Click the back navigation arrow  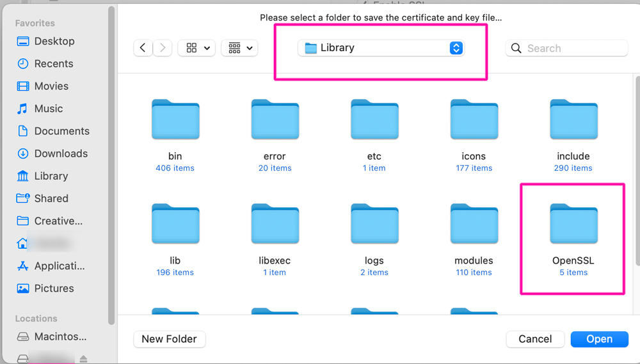coord(143,48)
